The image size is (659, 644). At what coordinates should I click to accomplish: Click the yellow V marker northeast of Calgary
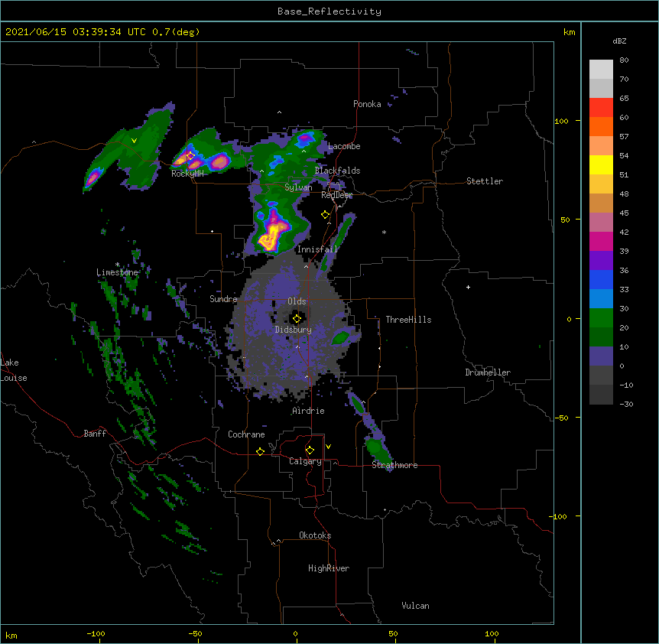pyautogui.click(x=328, y=447)
